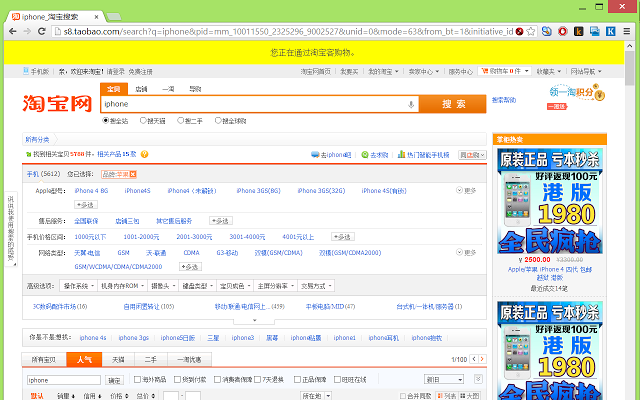The image size is (640, 400).
Task: Expand the 网站导航 dropdown
Action: click(586, 71)
